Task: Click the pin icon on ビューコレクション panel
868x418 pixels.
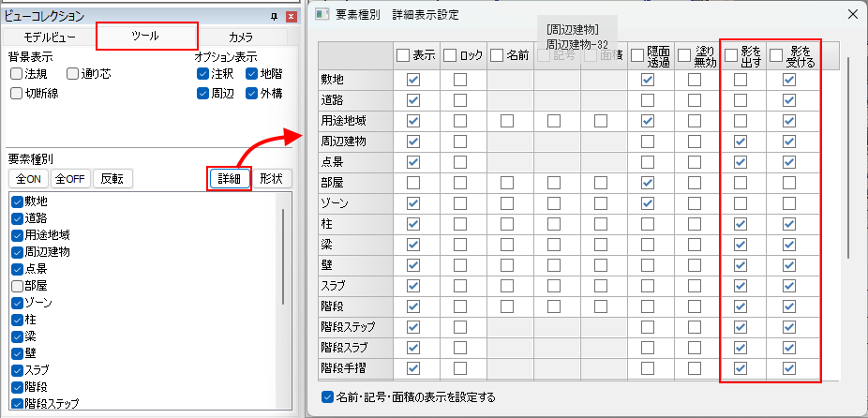Action: pos(274,16)
